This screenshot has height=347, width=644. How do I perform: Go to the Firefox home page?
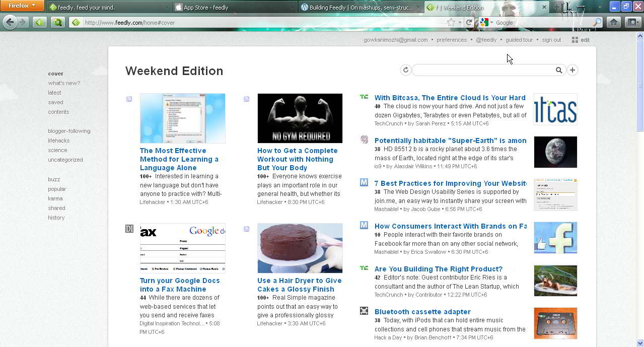coord(613,22)
